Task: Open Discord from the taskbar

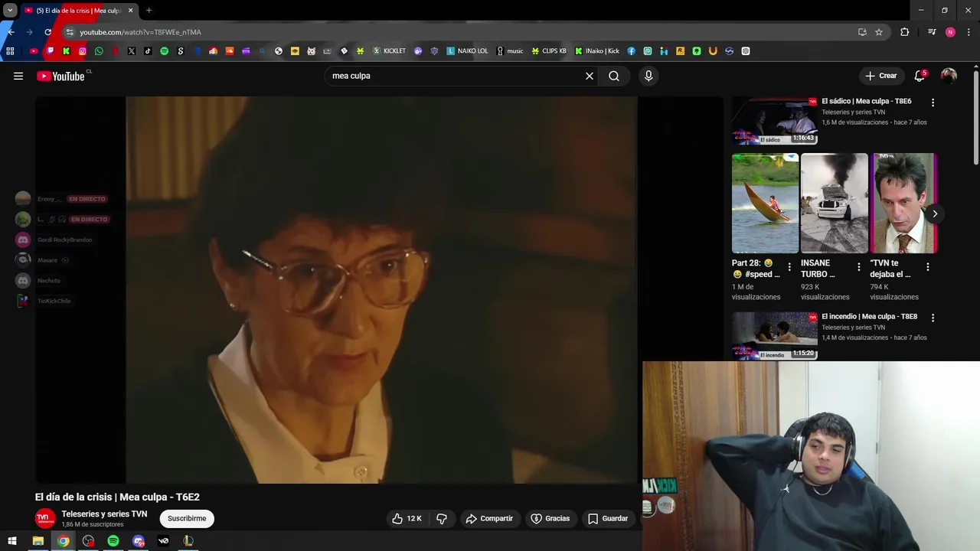Action: 139,541
